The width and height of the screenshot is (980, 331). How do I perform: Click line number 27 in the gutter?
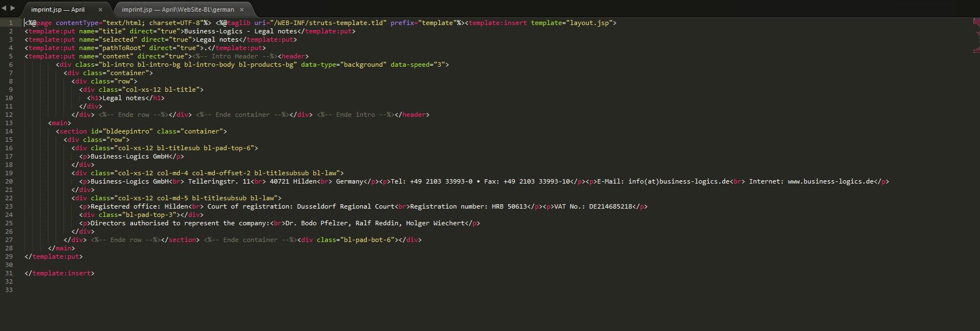point(9,240)
